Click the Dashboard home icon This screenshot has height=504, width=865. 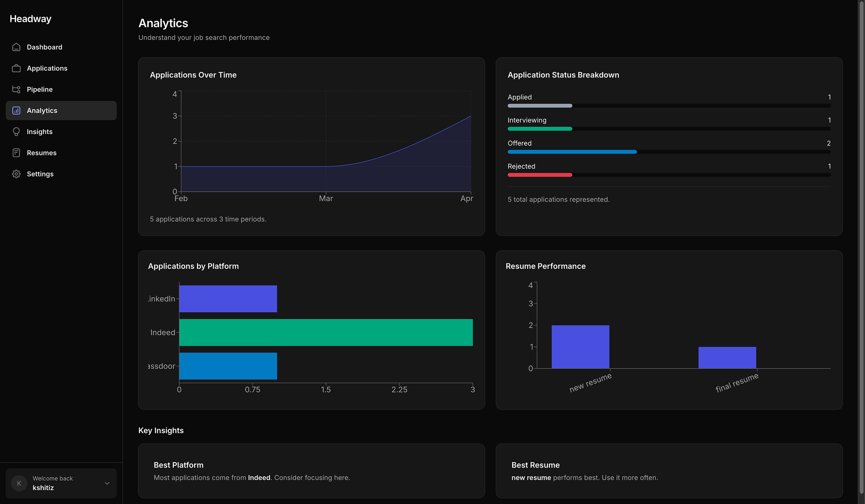point(16,47)
